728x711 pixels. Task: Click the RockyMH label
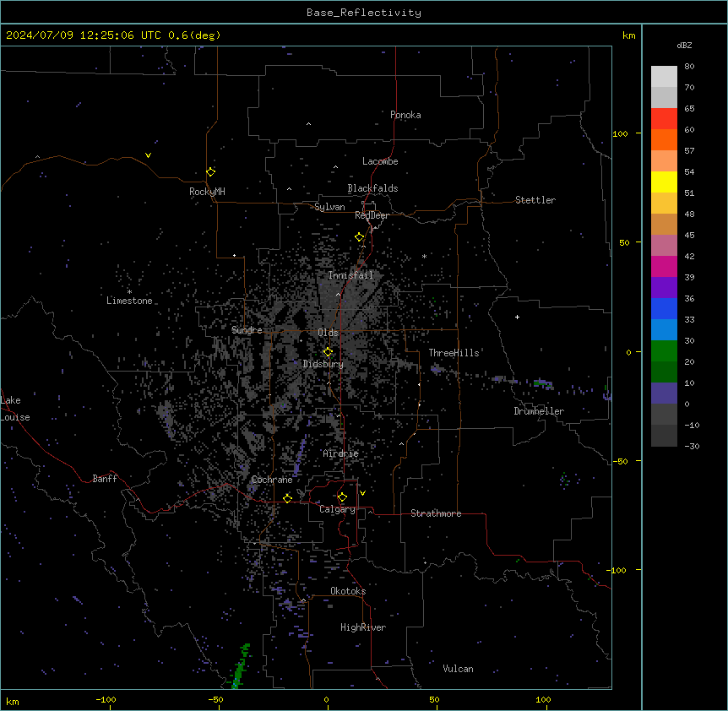207,192
